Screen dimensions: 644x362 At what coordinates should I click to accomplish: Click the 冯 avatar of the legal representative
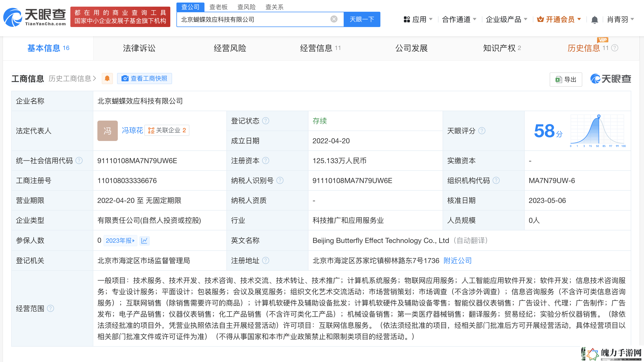pos(107,131)
